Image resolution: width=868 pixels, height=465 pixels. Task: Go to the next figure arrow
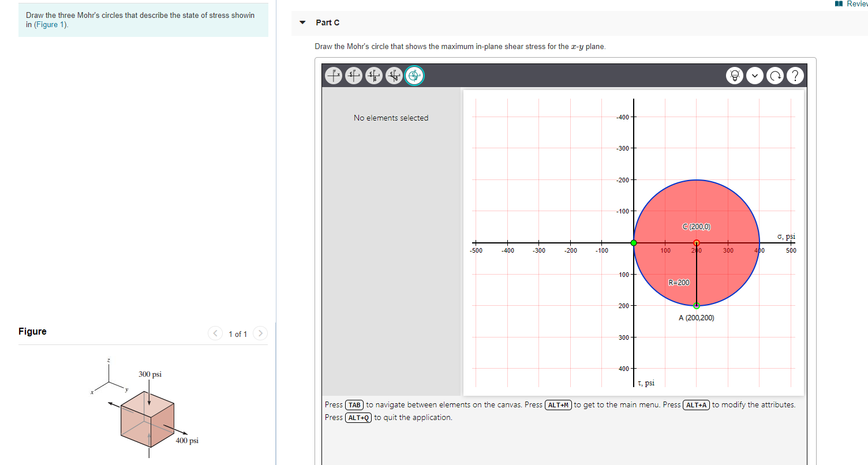click(260, 333)
